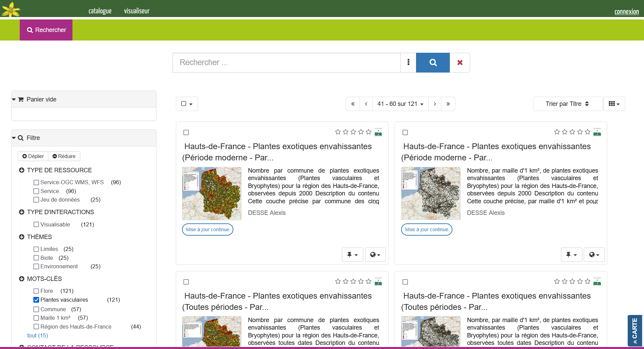
Task: Open the select-all dropdown above results
Action: pos(186,104)
